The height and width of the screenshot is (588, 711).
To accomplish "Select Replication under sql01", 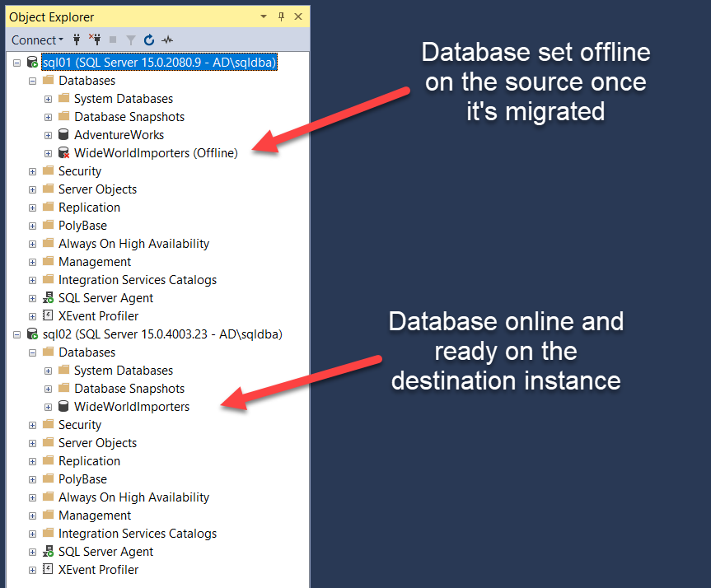I will (x=89, y=208).
